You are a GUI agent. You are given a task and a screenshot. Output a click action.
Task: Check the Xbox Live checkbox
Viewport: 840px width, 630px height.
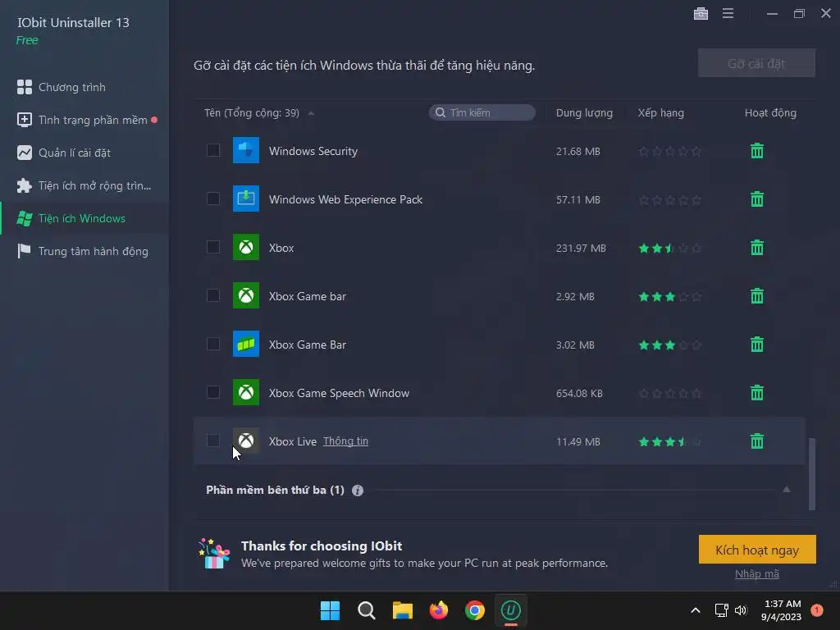tap(213, 441)
